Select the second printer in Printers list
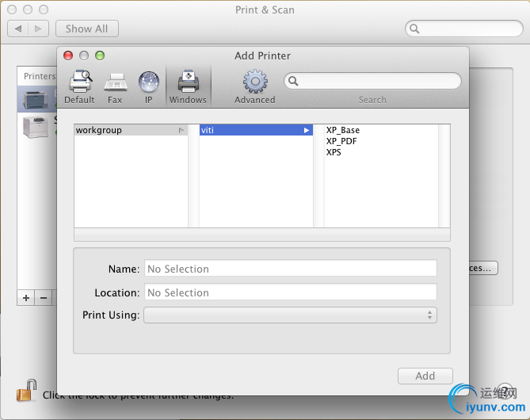 point(37,126)
